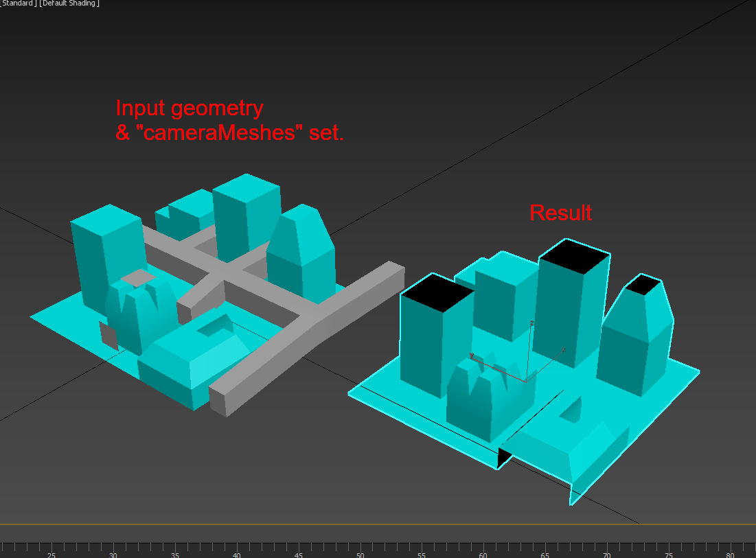Select frame 50 on the timeline
The image size is (756, 558).
[x=360, y=549]
